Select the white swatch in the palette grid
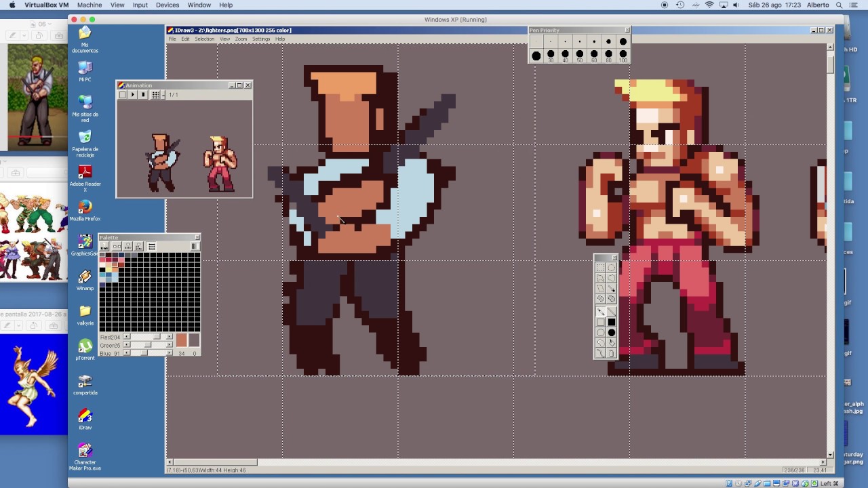868x488 pixels. (x=102, y=264)
